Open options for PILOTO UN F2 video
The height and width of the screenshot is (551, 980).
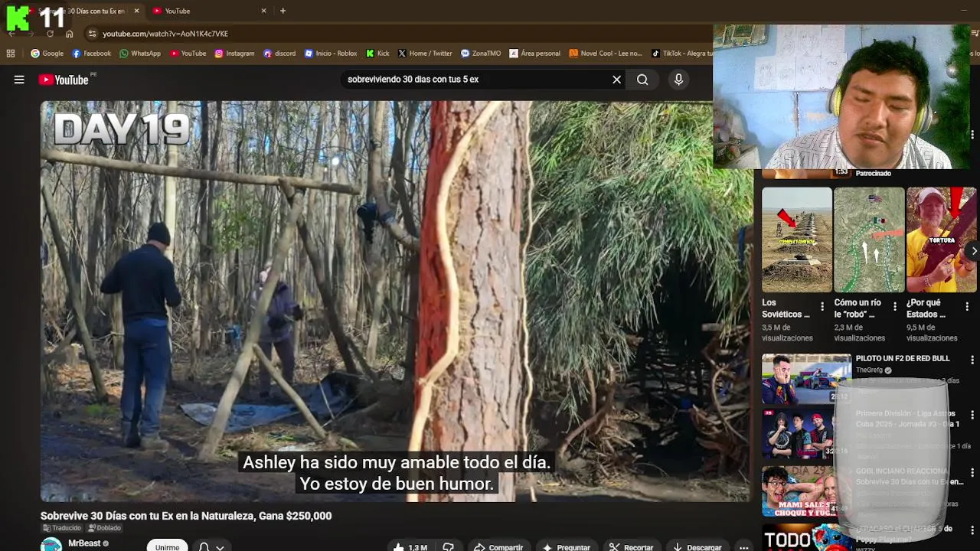(972, 360)
